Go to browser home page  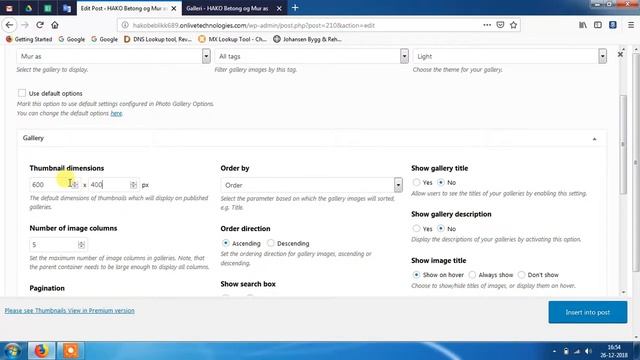pyautogui.click(x=55, y=25)
